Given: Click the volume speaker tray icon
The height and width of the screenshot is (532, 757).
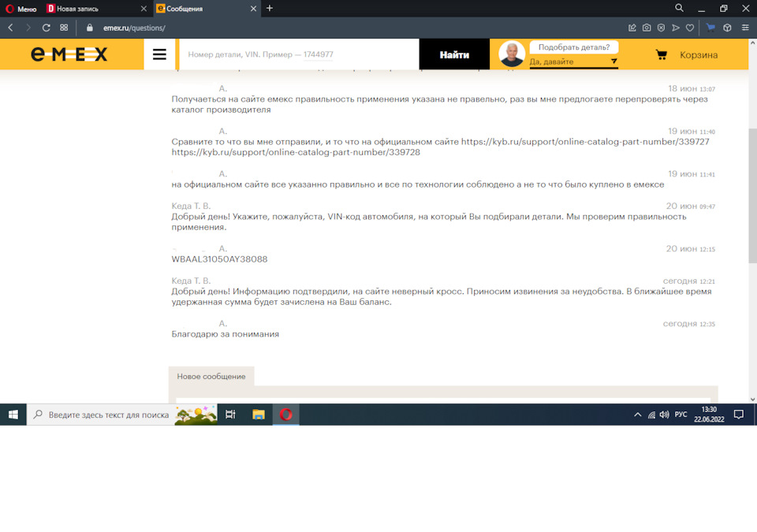Looking at the screenshot, I should point(665,415).
